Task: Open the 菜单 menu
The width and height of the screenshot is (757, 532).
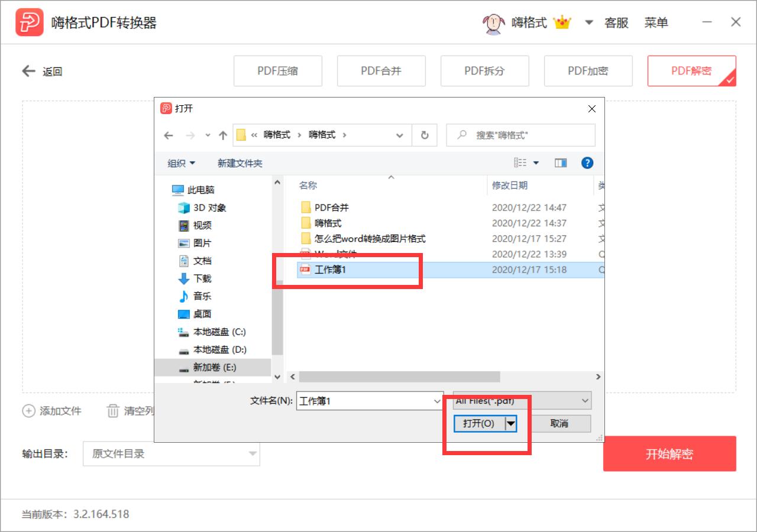Action: tap(656, 23)
